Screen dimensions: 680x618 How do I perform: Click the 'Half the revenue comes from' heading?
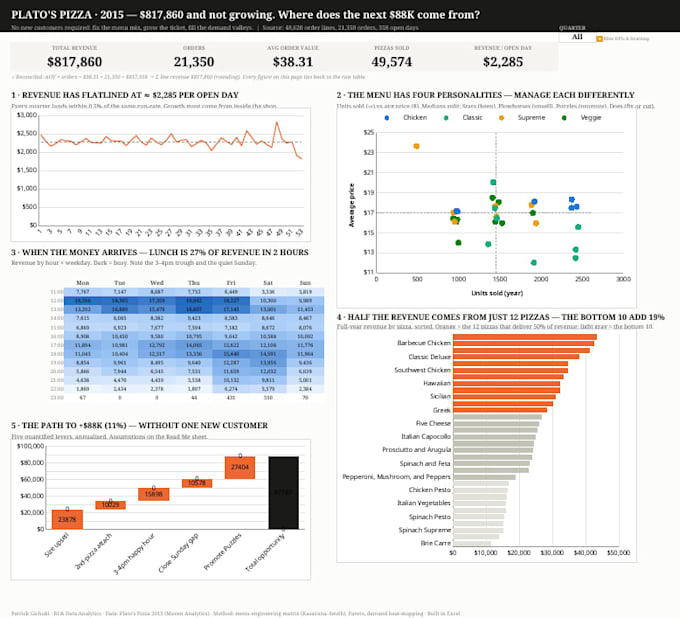coord(500,317)
